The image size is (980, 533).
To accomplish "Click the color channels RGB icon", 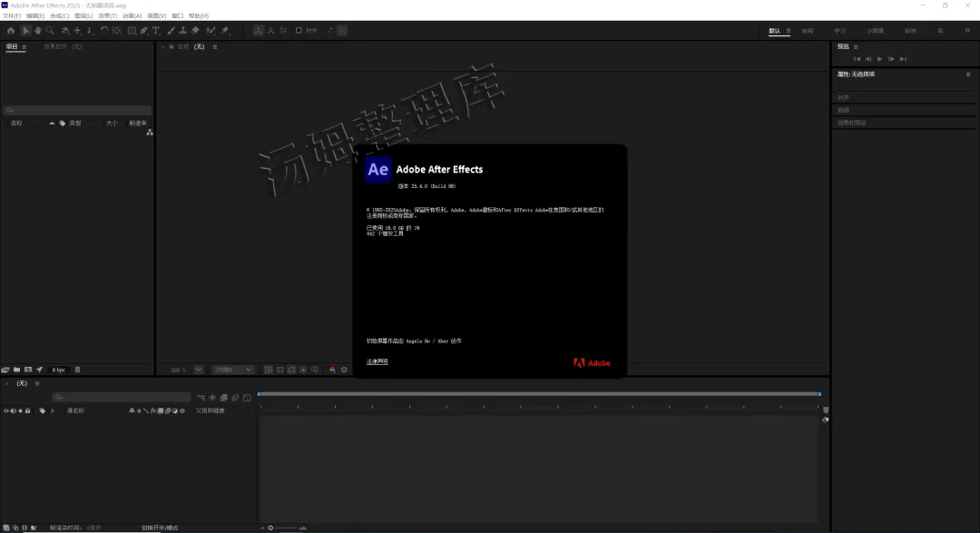I will (332, 370).
